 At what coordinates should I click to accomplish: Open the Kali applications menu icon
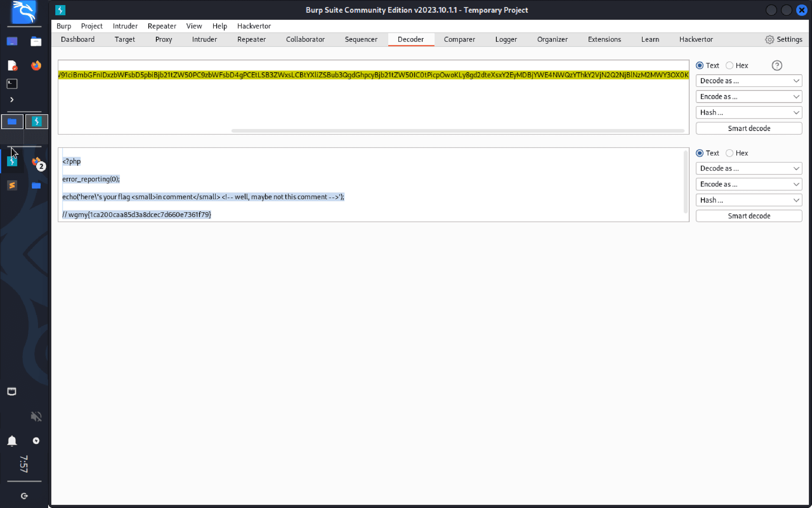pyautogui.click(x=24, y=13)
